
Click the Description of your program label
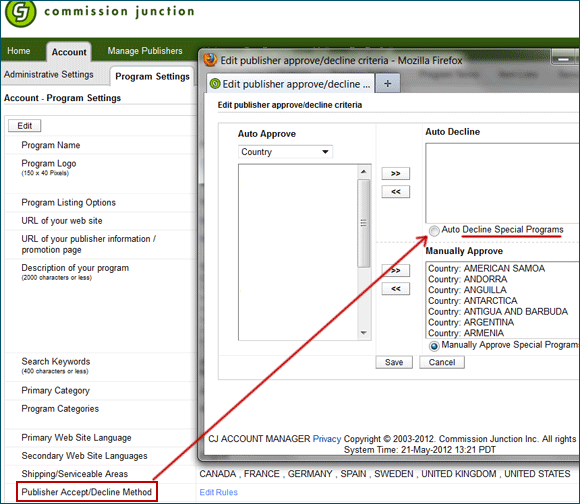point(75,268)
